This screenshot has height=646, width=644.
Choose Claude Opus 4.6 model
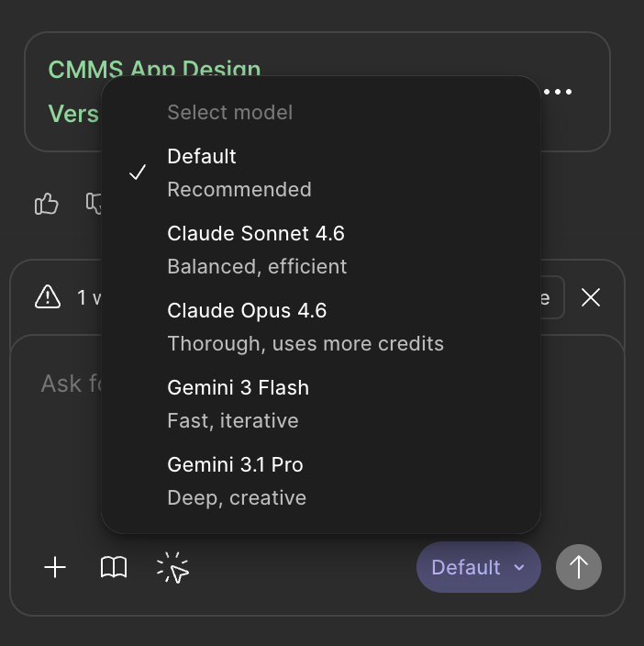[x=248, y=327]
